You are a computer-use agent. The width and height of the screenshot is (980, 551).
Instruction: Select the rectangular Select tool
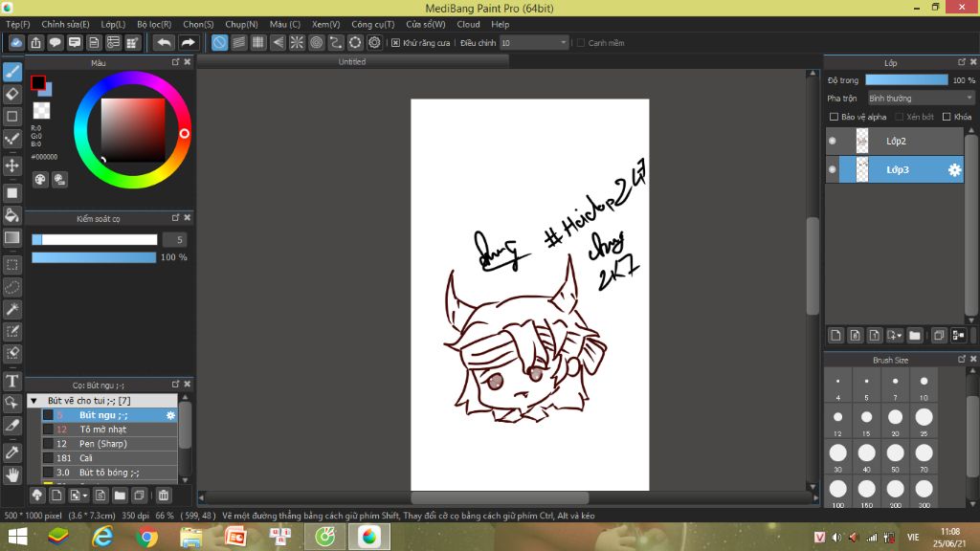[x=11, y=265]
